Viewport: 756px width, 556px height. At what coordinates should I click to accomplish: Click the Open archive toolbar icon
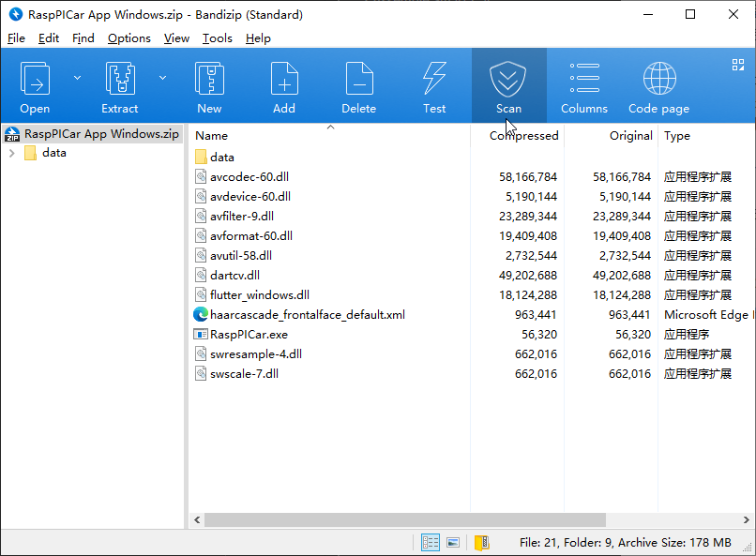35,79
